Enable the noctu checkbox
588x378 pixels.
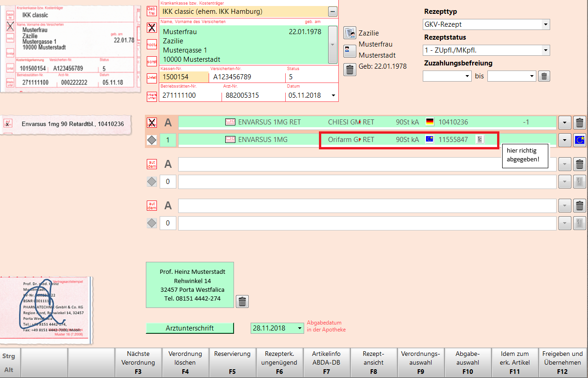(x=151, y=44)
